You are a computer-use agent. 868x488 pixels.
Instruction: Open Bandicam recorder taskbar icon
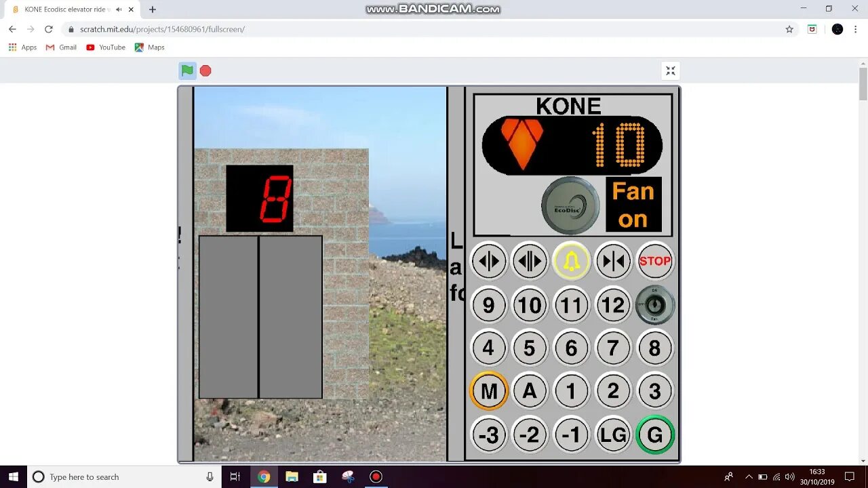[x=376, y=476]
